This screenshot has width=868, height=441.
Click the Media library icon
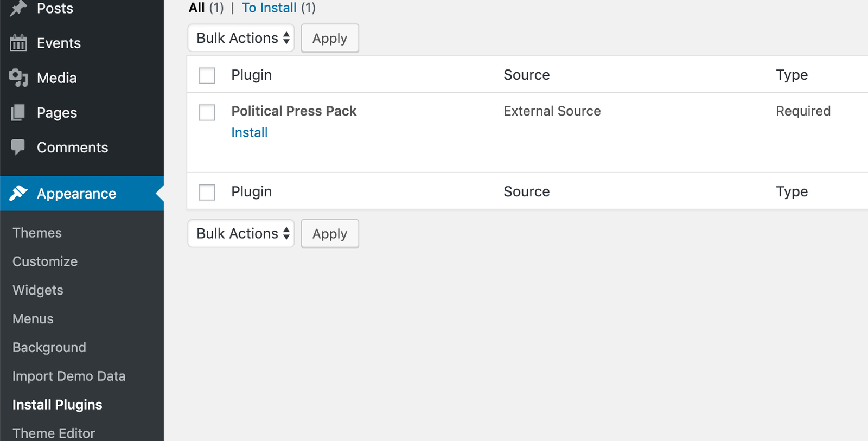(x=18, y=78)
